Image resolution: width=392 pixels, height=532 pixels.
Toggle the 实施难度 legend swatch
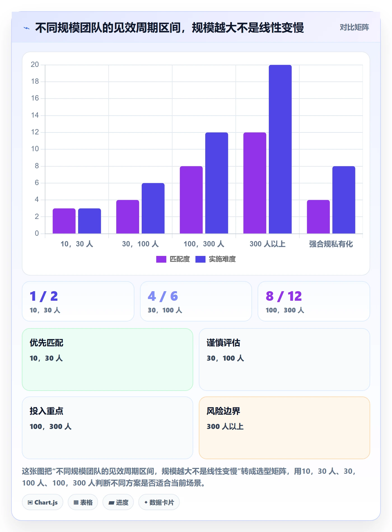(x=200, y=259)
